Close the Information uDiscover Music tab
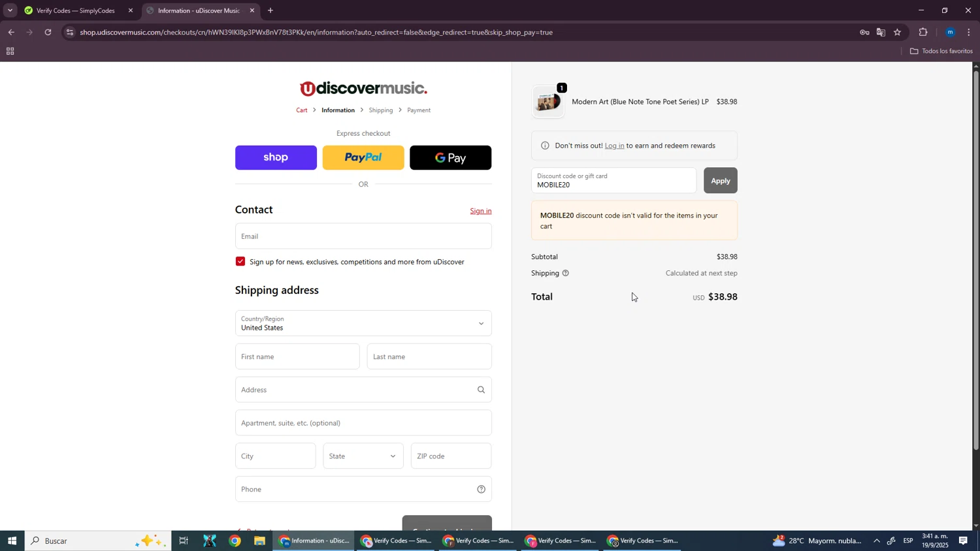The image size is (980, 551). tap(252, 10)
